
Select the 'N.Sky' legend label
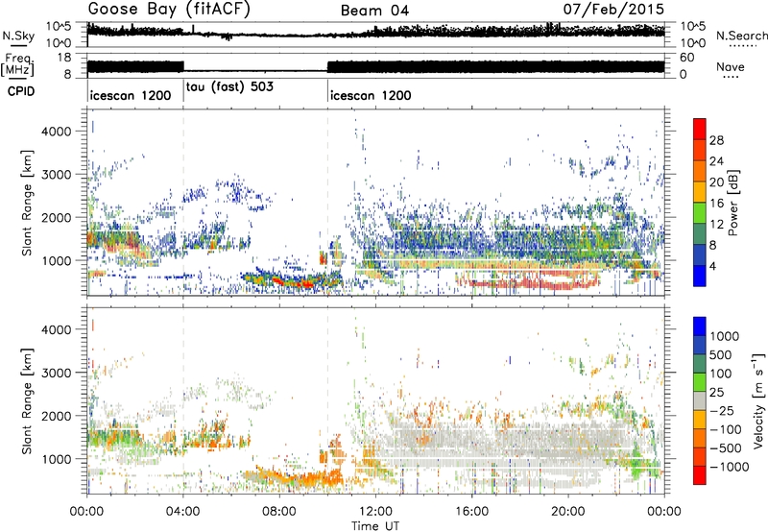coord(18,36)
